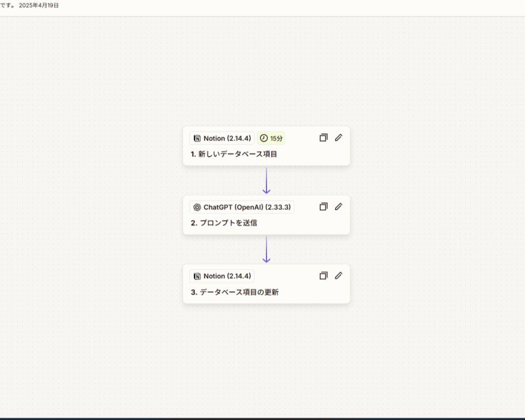Click the OpenAI logo in step 2

[x=197, y=207]
